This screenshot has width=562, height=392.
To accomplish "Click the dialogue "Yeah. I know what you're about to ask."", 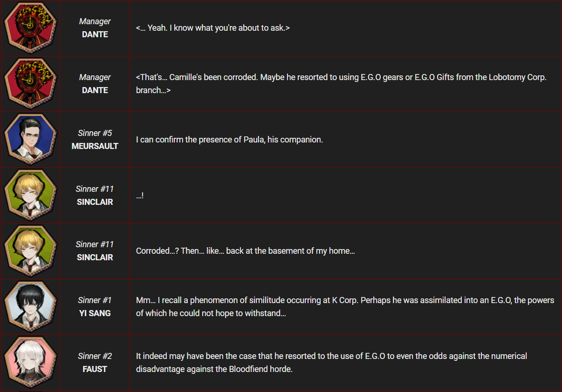I will tap(213, 28).
